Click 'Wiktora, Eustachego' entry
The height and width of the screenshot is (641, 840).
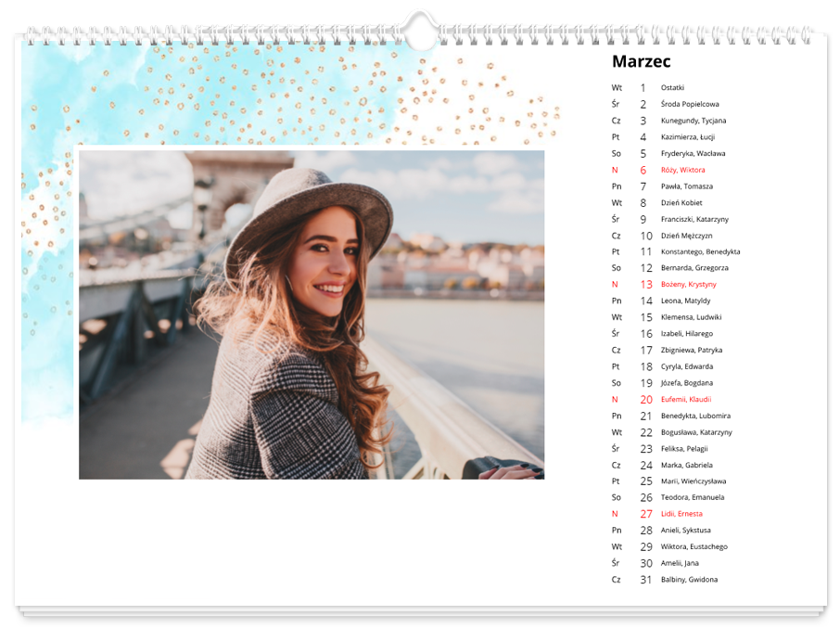point(694,546)
